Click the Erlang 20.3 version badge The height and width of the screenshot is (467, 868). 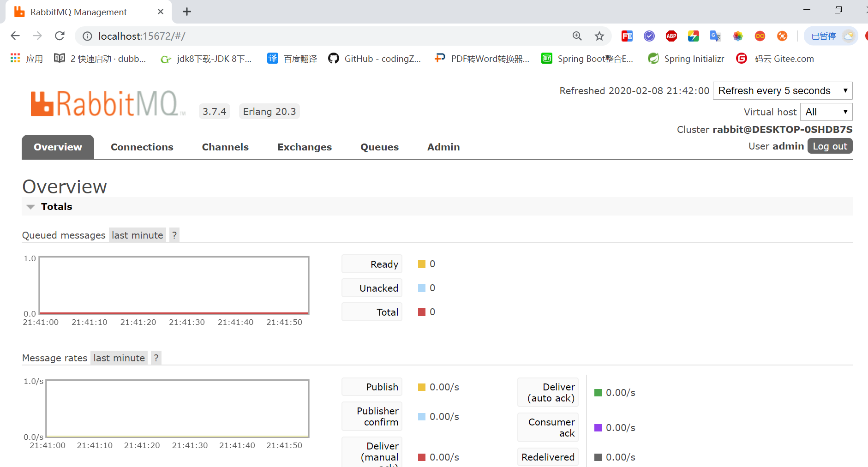click(x=269, y=112)
